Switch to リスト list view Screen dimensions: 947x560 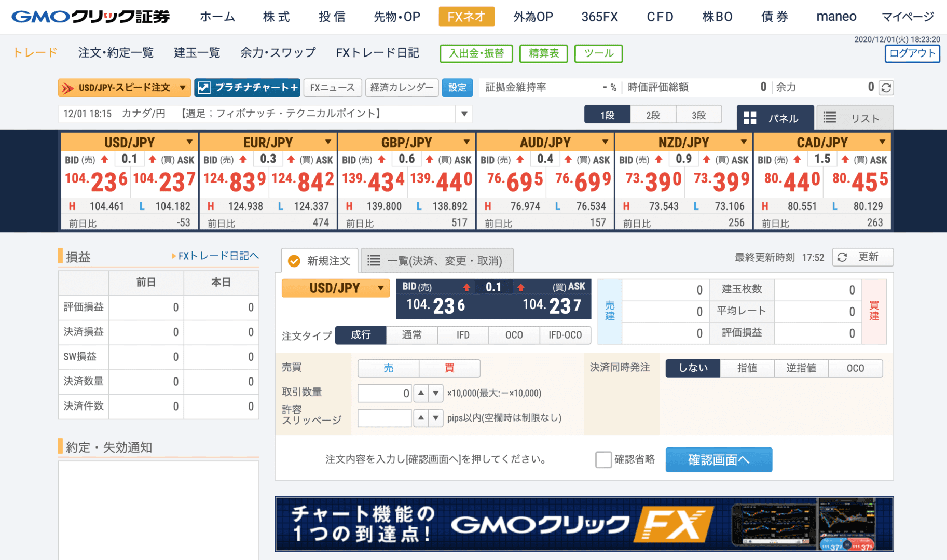pyautogui.click(x=855, y=118)
